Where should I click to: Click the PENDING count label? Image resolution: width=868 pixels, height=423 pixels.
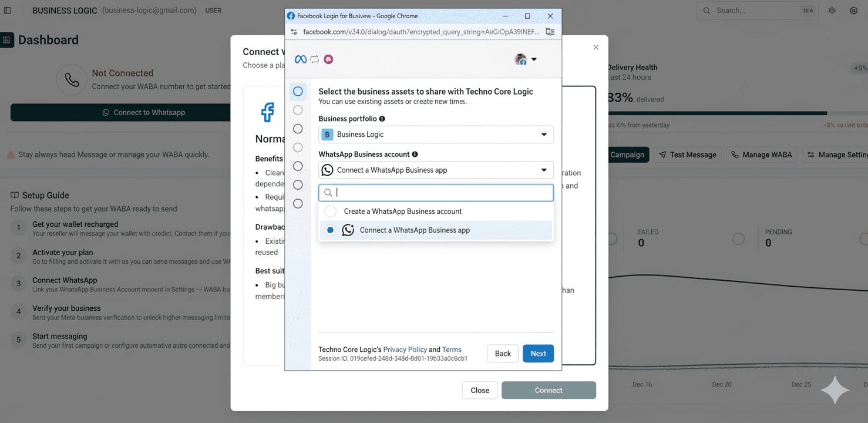pyautogui.click(x=778, y=232)
